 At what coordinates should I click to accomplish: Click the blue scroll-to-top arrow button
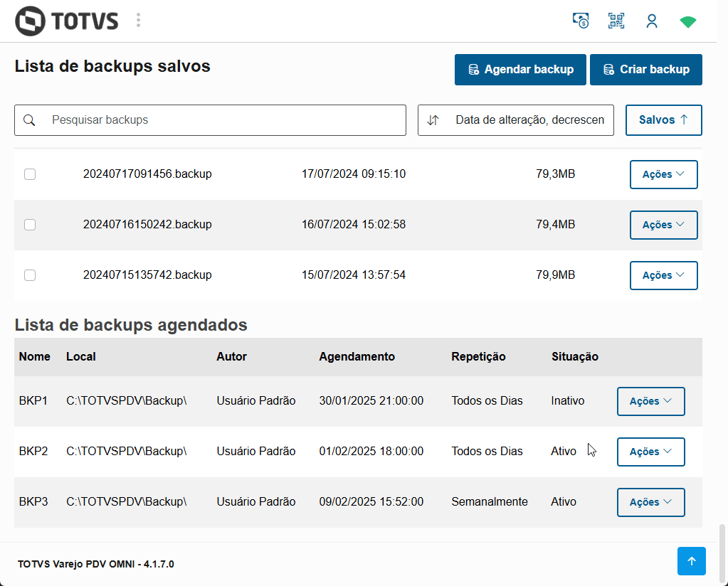(x=691, y=561)
